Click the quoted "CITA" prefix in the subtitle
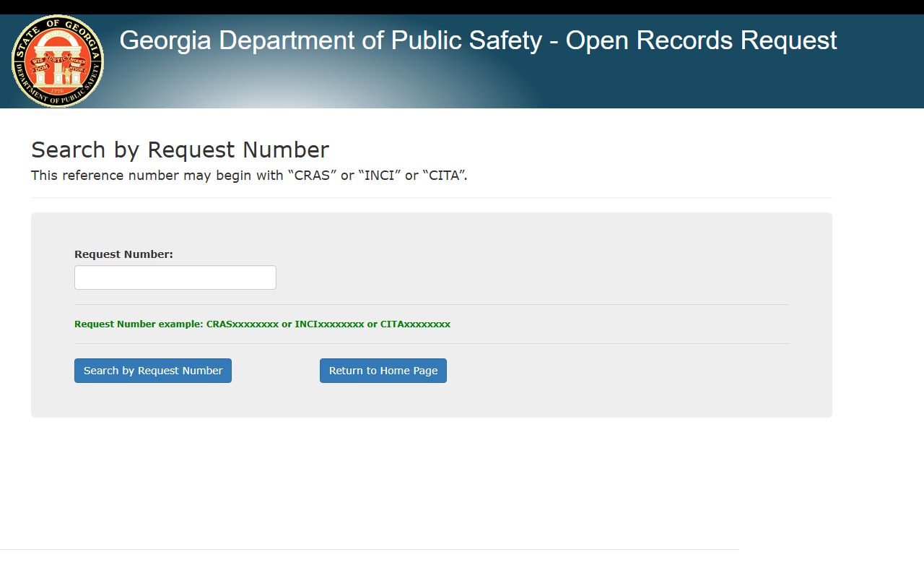 [443, 176]
